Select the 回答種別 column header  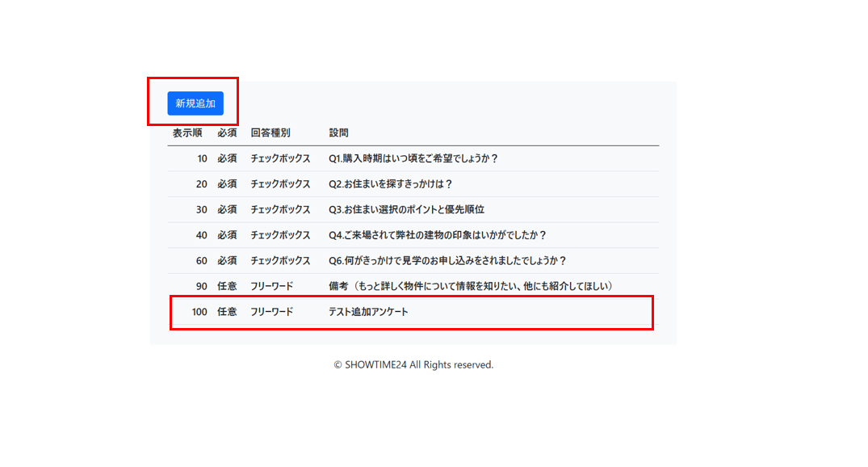click(270, 133)
